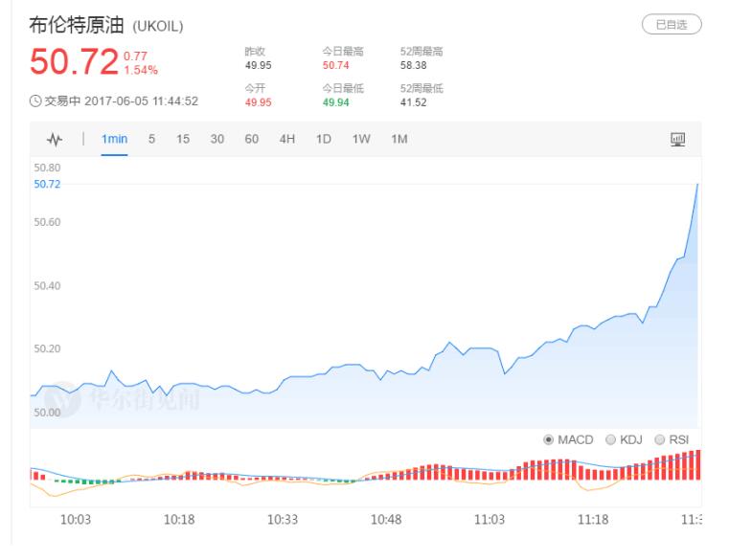
Task: Click the 布伦特原油 title
Action: [75, 26]
